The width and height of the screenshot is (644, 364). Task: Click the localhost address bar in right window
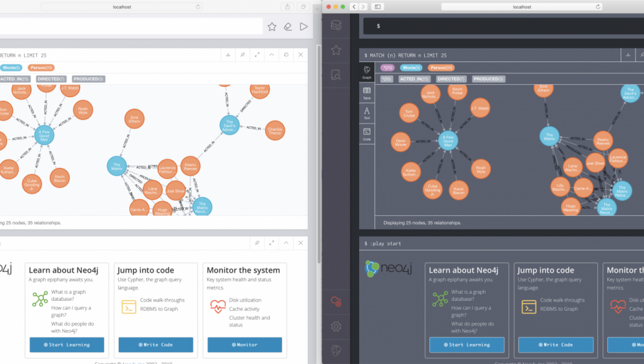pos(522,7)
